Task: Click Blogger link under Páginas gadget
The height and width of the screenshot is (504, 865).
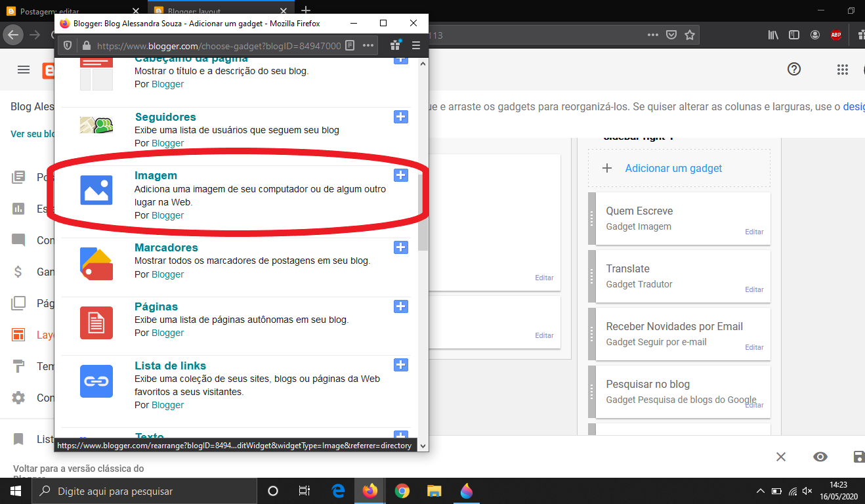Action: [x=167, y=333]
